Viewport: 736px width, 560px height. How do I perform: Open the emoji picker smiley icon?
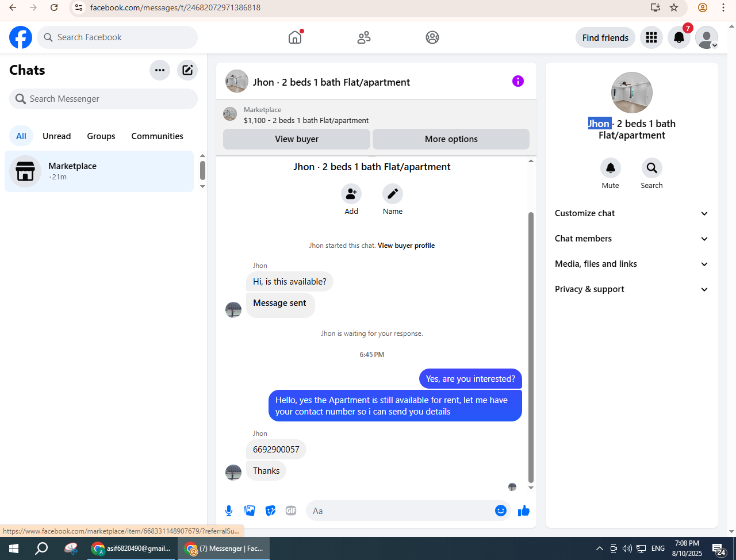point(501,511)
